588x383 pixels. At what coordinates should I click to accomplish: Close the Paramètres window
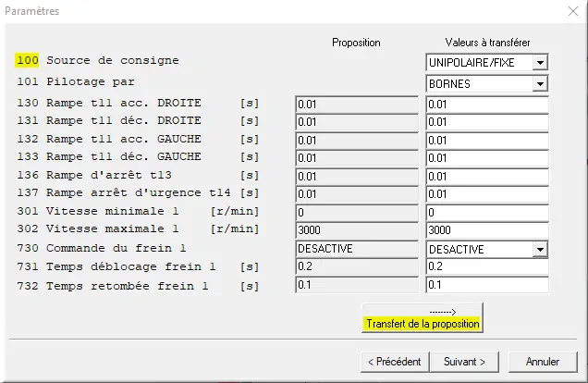(573, 11)
